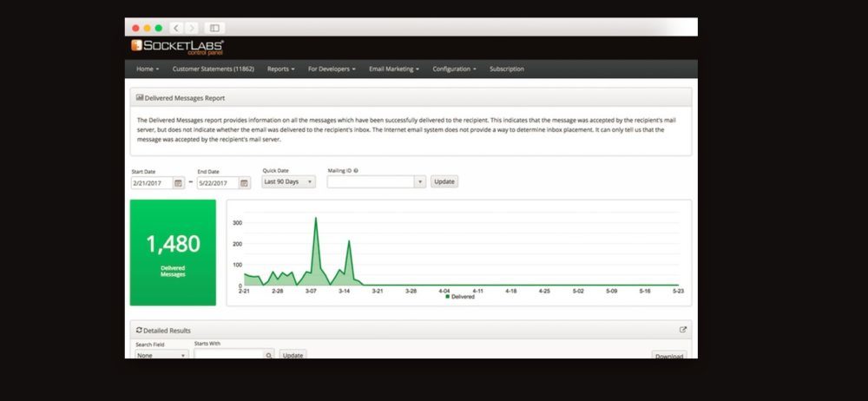Toggle the Delivered series in chart legend

460,296
